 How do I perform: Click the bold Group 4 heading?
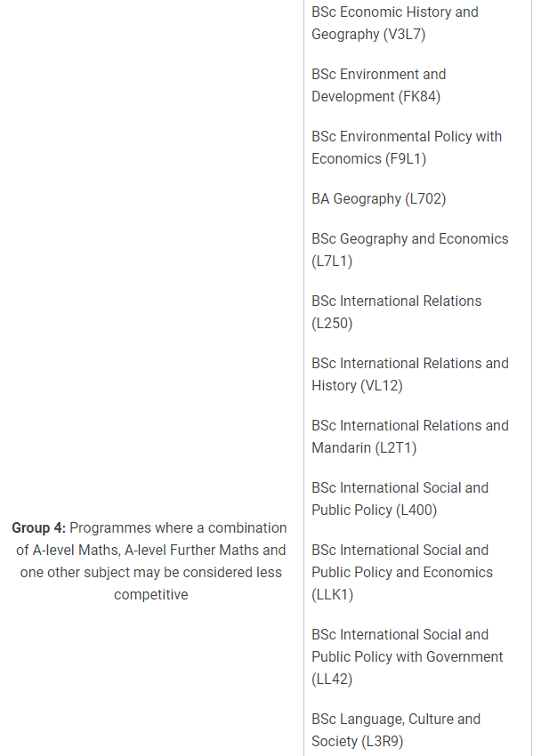pos(38,528)
